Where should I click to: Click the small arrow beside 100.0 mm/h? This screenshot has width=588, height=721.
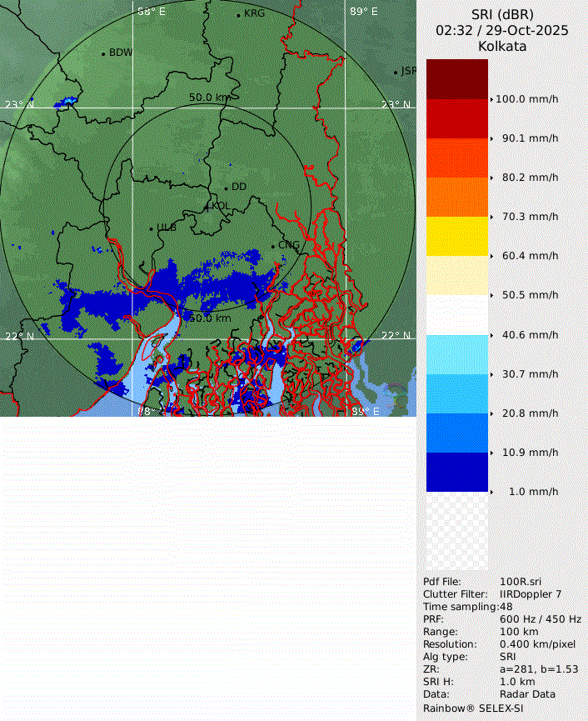pos(492,99)
